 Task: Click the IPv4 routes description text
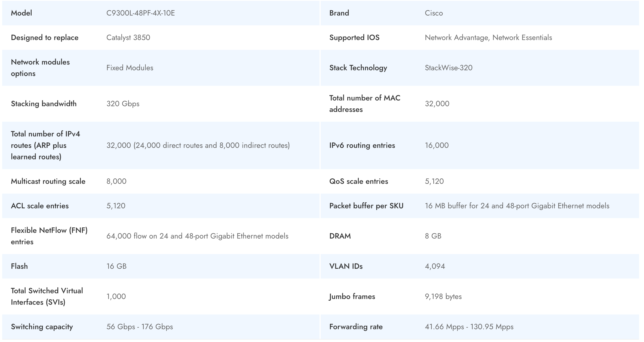[198, 145]
